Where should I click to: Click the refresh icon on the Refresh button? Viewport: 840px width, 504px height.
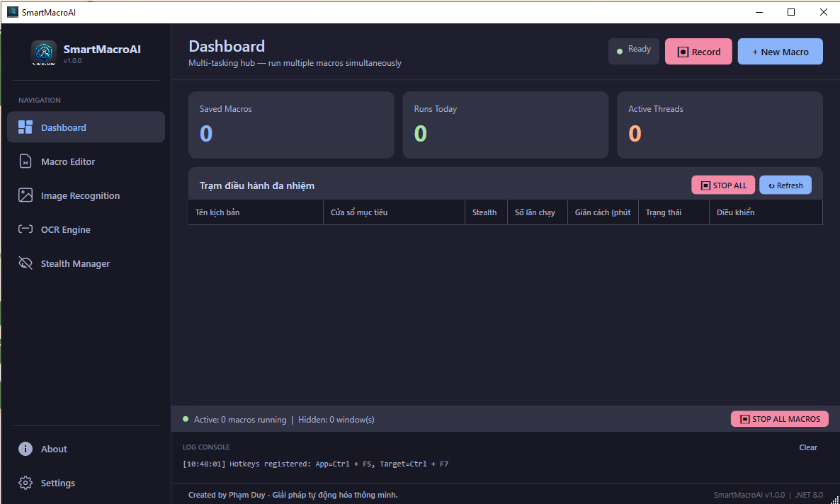[772, 185]
